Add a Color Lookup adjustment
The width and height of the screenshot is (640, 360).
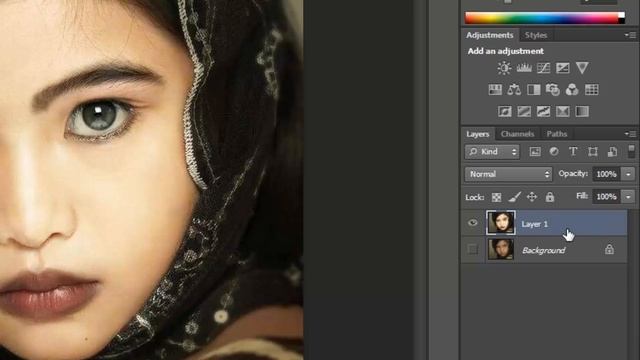coord(591,90)
